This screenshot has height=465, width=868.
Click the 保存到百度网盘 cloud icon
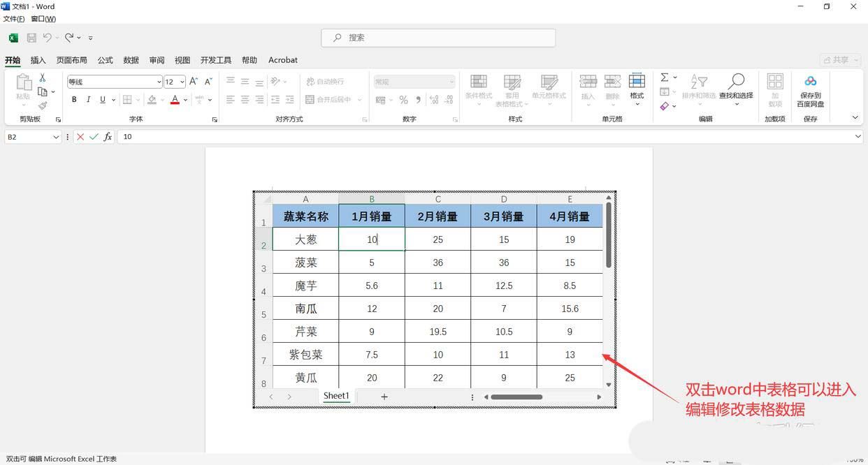pyautogui.click(x=810, y=82)
